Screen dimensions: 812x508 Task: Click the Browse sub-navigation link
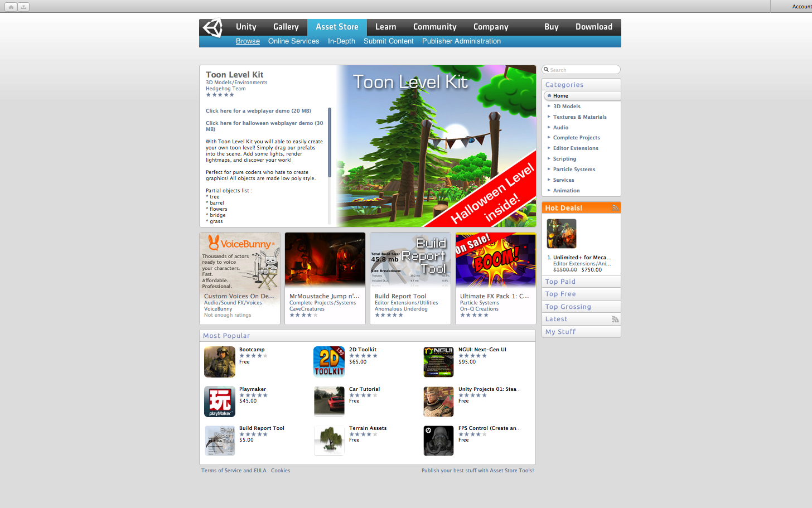248,41
